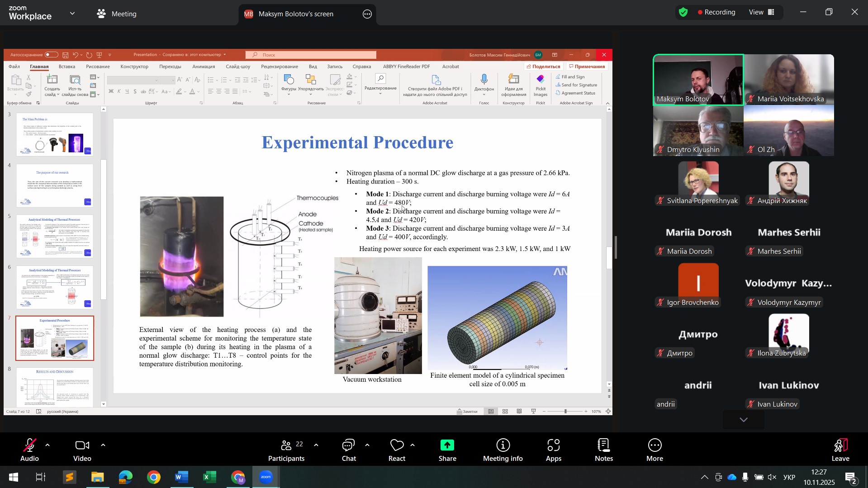This screenshot has height=488, width=868.
Task: Select slide 5 thumbnail in the panel
Action: pyautogui.click(x=55, y=237)
